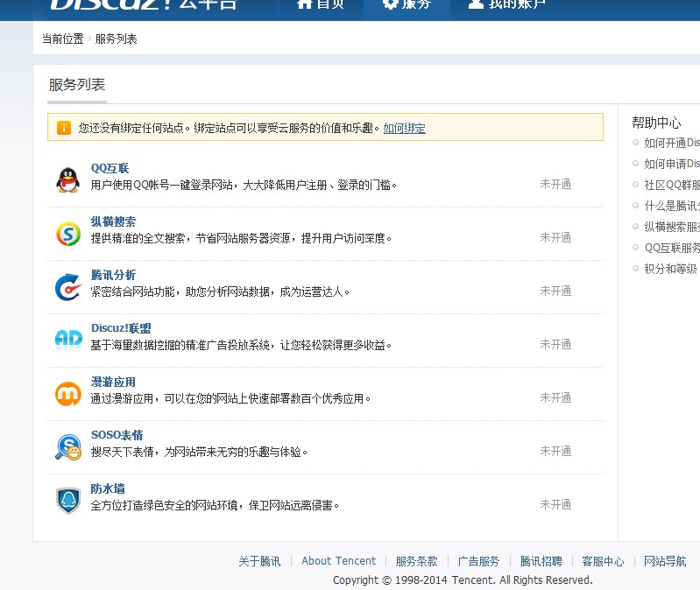Screen dimensions: 700x590
Task: Click the 防水墙 description text
Action: [215, 505]
